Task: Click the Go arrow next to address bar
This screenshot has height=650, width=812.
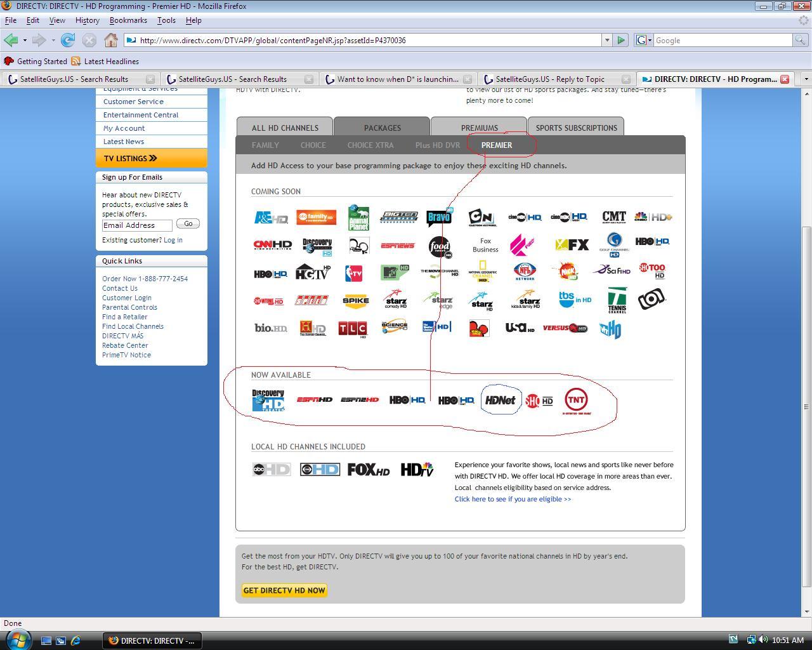Action: tap(621, 40)
